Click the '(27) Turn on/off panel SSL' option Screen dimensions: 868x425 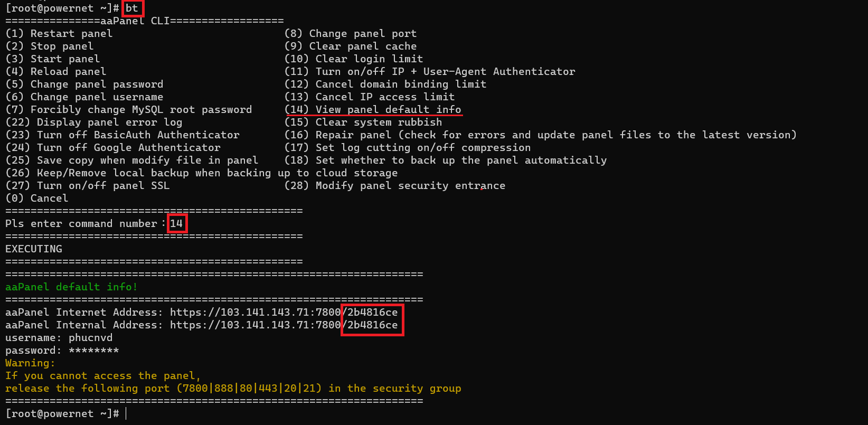88,185
